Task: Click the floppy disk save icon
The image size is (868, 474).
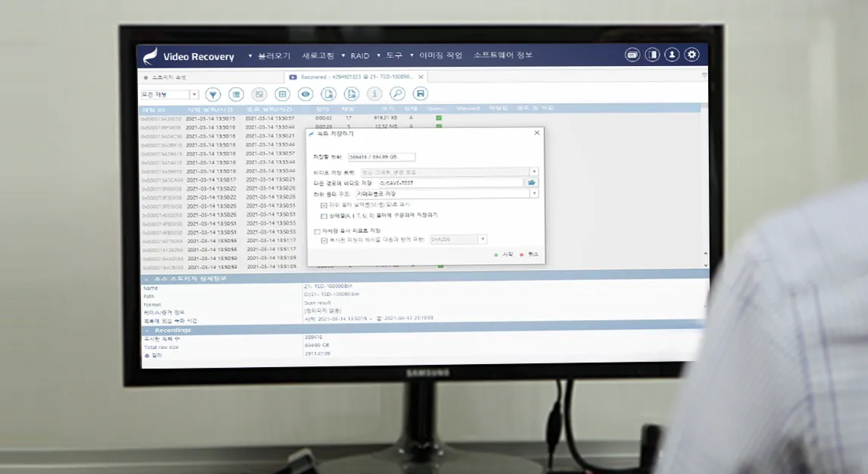Action: click(x=420, y=94)
